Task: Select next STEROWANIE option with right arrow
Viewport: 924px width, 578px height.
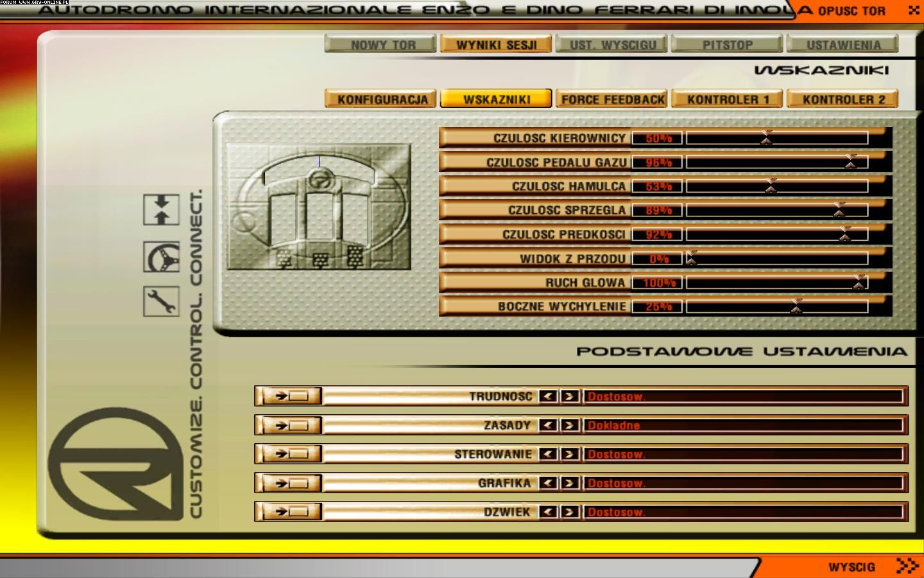Action: tap(570, 454)
